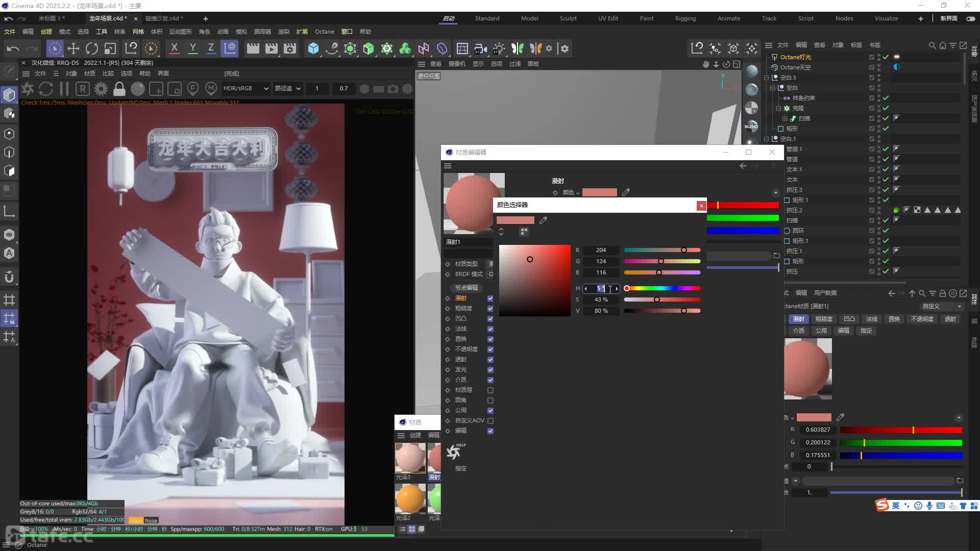
Task: Click the eyedropper in the color picker dialog
Action: coord(543,220)
